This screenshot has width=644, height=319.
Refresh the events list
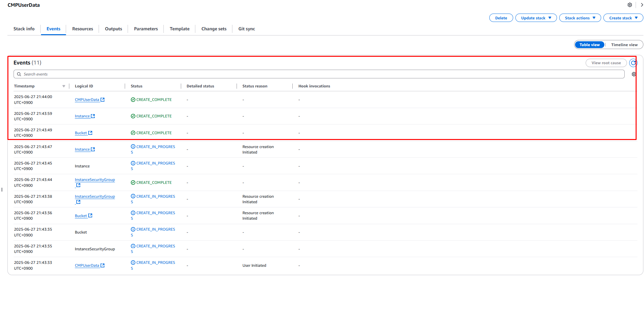click(x=633, y=63)
